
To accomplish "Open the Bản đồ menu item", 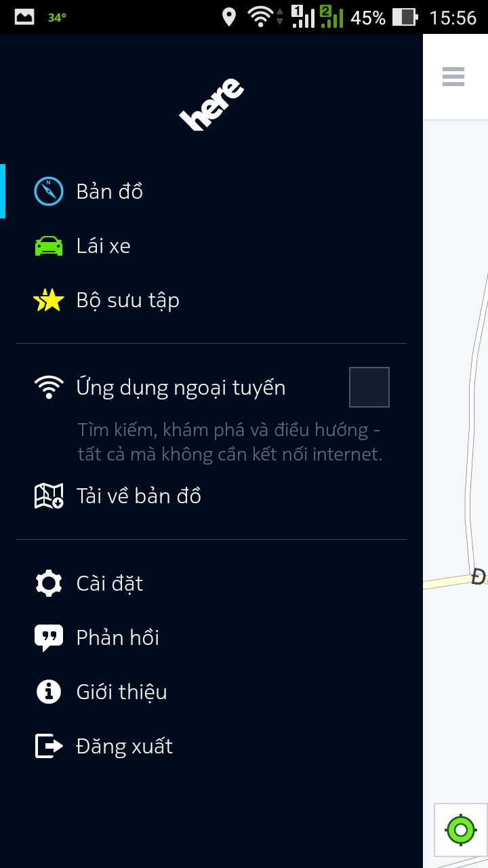I will coord(211,191).
